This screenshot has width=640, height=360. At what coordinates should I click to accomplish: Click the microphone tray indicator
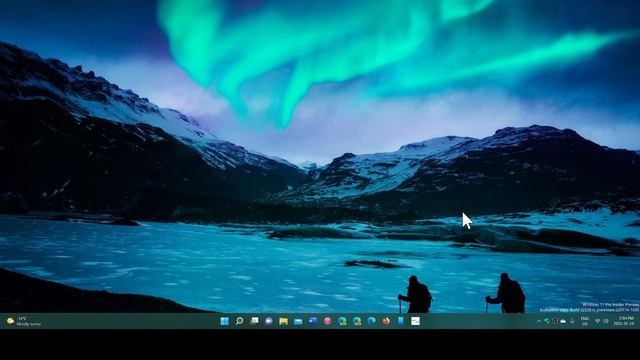click(573, 322)
